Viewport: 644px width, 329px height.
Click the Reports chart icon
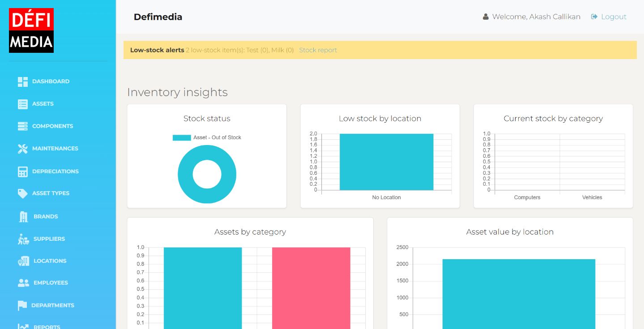pyautogui.click(x=23, y=327)
